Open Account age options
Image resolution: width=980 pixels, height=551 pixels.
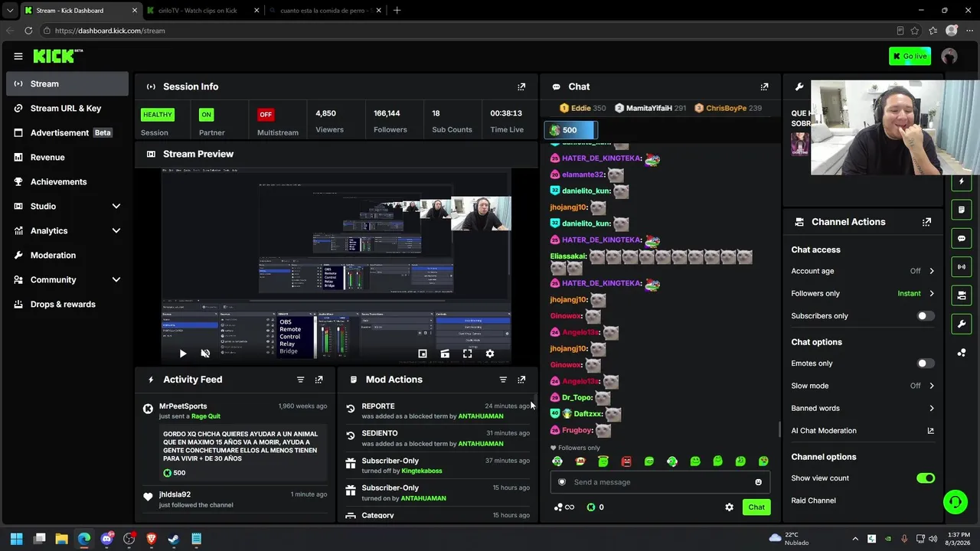(x=863, y=271)
